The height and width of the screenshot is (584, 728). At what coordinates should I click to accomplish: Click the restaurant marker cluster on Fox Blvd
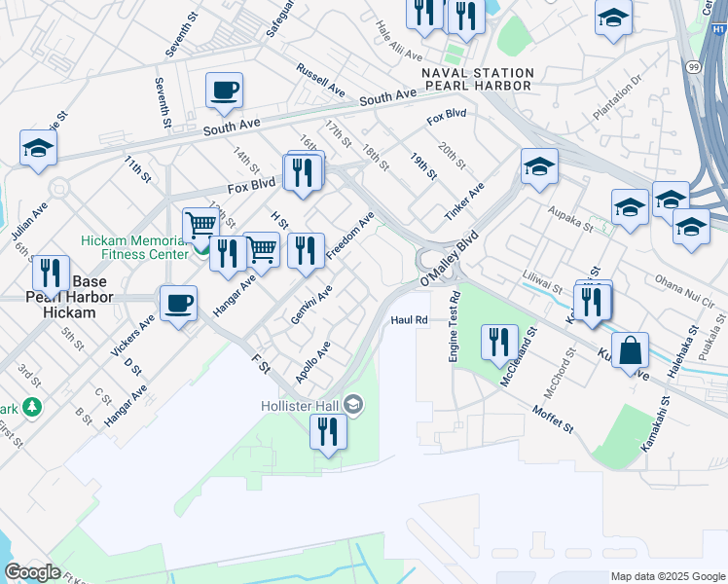point(304,174)
